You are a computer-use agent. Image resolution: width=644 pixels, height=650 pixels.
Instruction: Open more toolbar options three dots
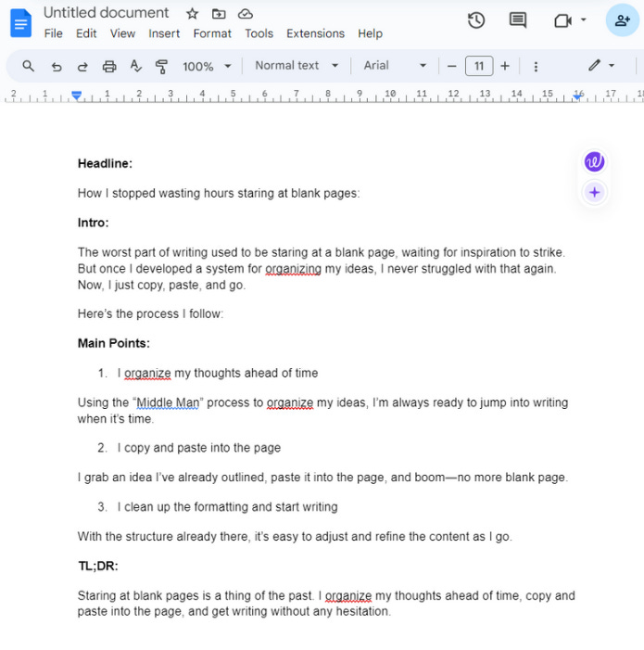[x=536, y=67]
